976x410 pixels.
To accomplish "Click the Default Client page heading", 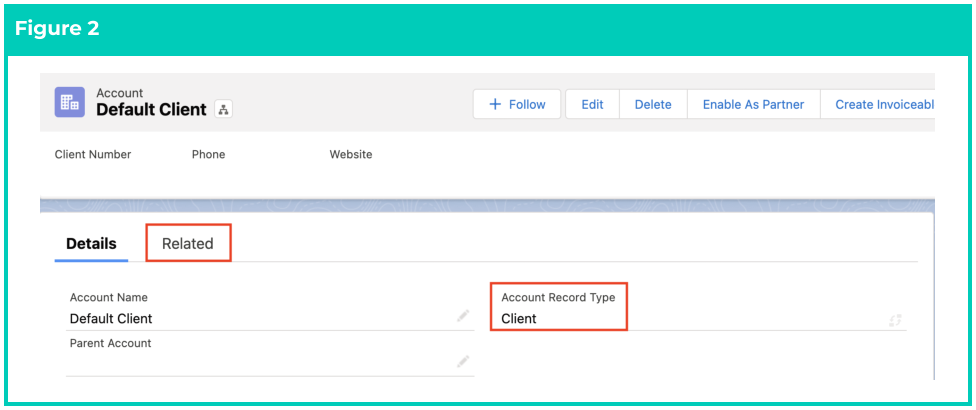I will [151, 109].
